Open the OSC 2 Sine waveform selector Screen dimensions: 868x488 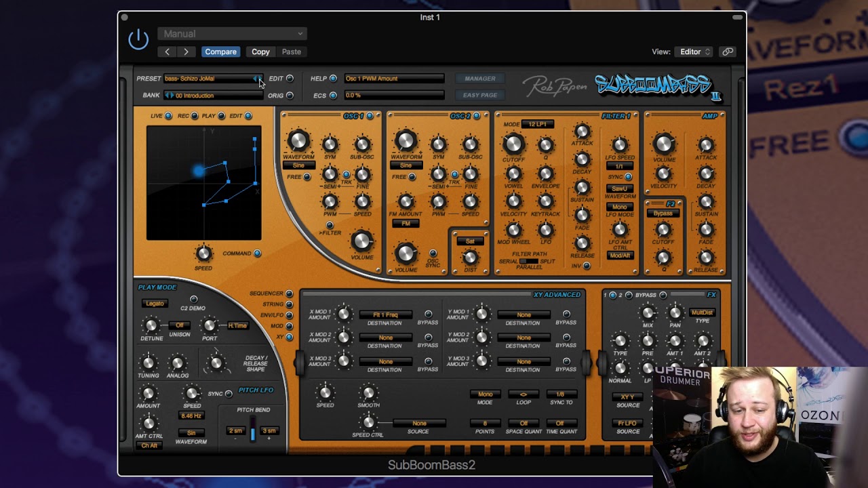[406, 165]
